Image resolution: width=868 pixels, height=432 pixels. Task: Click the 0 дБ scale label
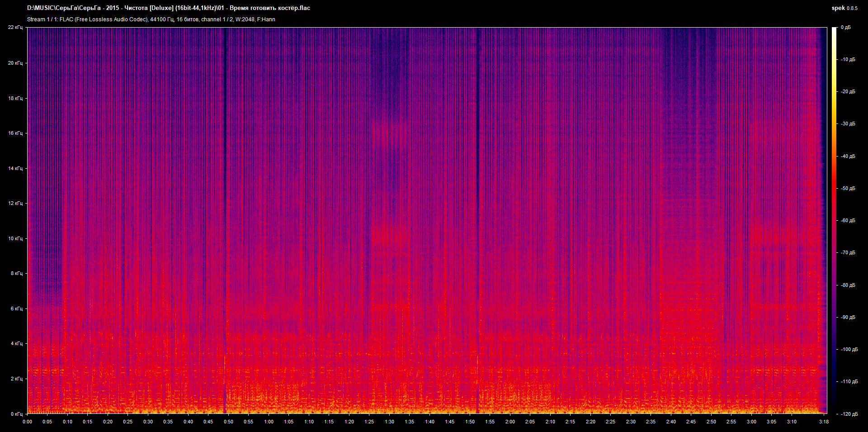pyautogui.click(x=846, y=27)
